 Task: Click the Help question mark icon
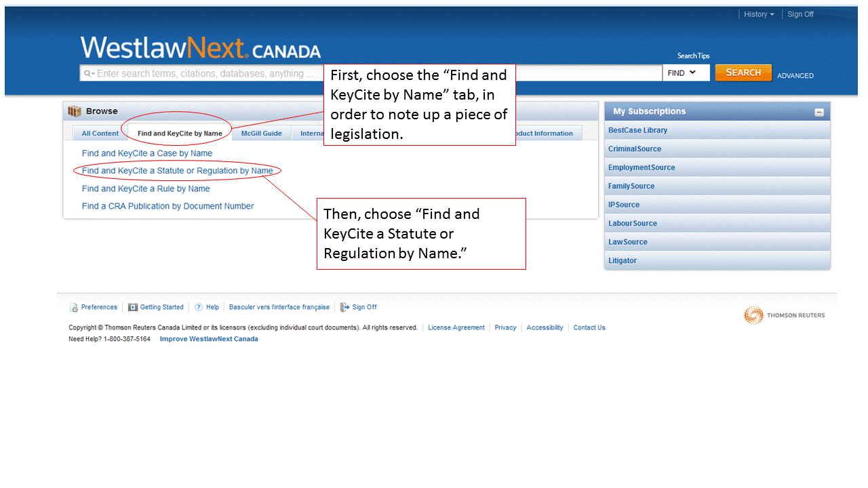199,307
